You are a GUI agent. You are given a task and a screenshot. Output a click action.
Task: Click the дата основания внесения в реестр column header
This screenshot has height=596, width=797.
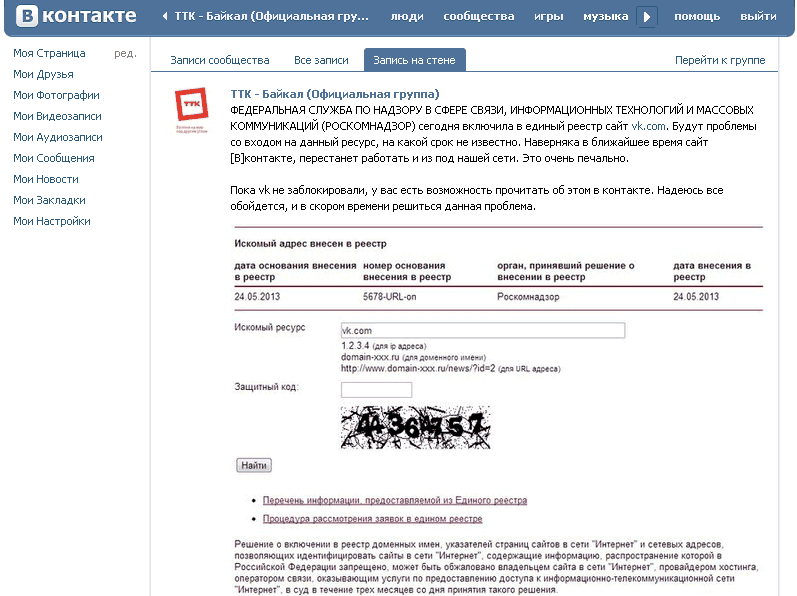click(x=295, y=271)
